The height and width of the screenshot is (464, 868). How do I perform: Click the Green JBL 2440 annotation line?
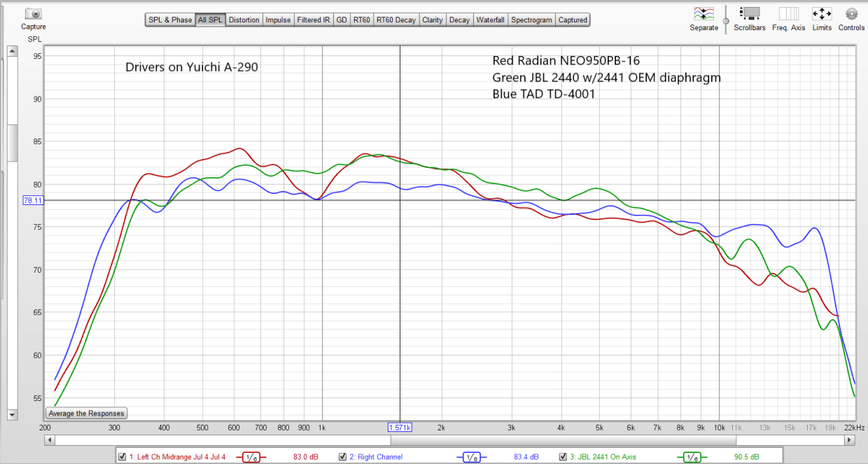[x=606, y=77]
